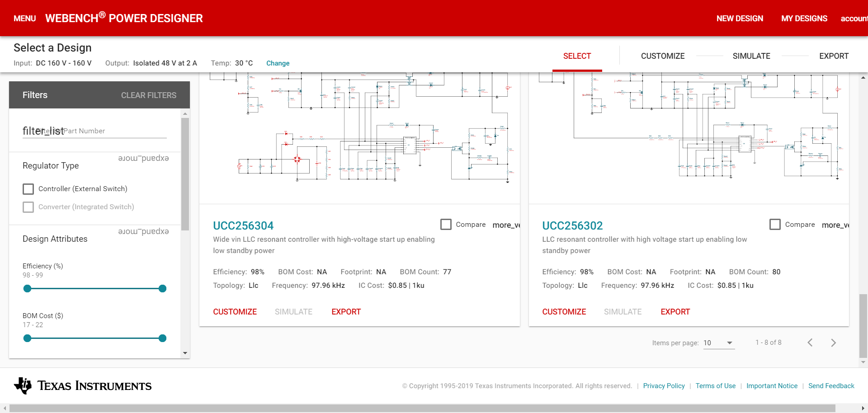
Task: Check Controller (External Switch) checkbox
Action: tap(28, 189)
